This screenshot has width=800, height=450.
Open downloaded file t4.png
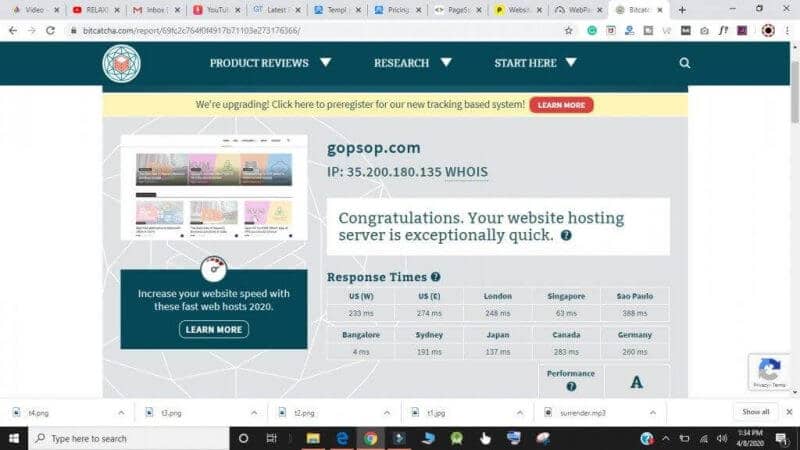38,413
